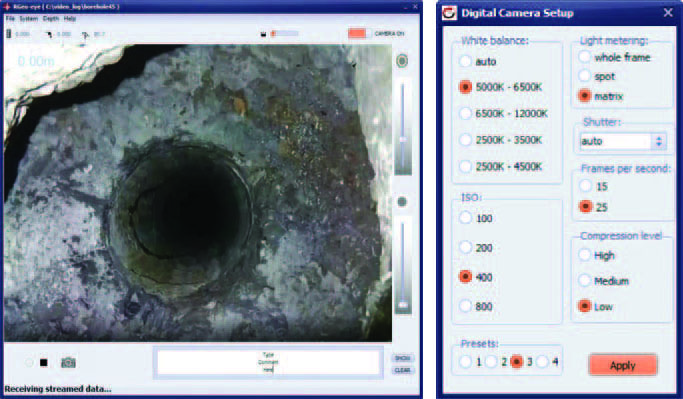Open the System menu
This screenshot has height=399, width=683.
pyautogui.click(x=28, y=19)
